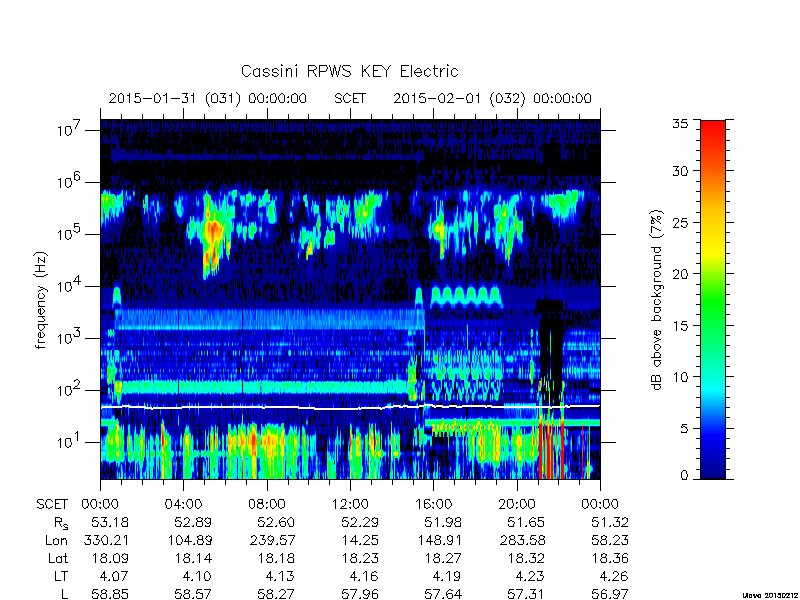This screenshot has width=800, height=600.
Task: Click the "Cassini RPWS KEY Electric" plot title
Action: 349,71
